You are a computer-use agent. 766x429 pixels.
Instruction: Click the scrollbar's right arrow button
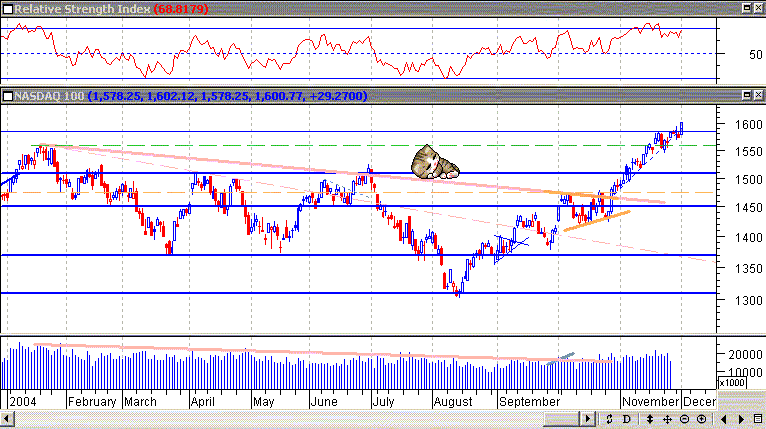(x=588, y=419)
